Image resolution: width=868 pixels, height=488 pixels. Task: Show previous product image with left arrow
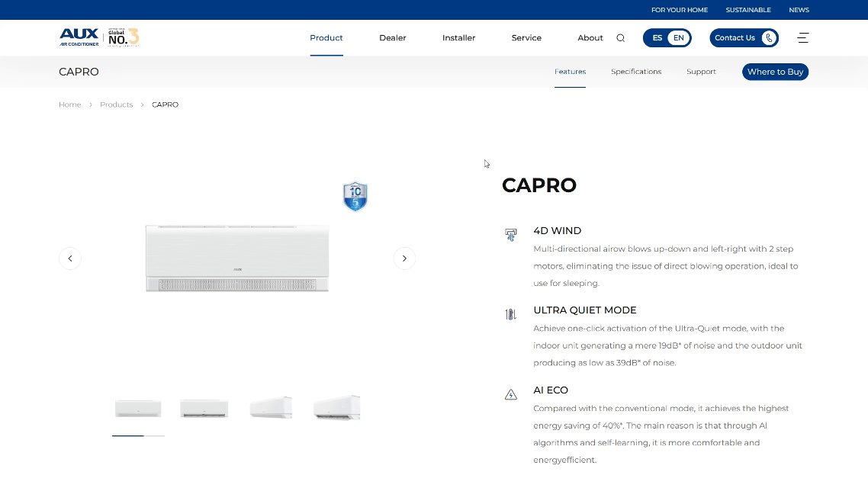(x=69, y=258)
